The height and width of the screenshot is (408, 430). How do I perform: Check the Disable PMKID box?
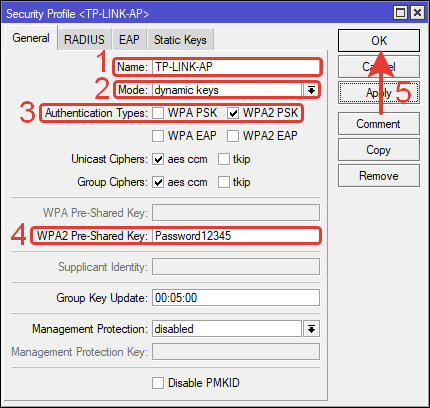point(158,383)
